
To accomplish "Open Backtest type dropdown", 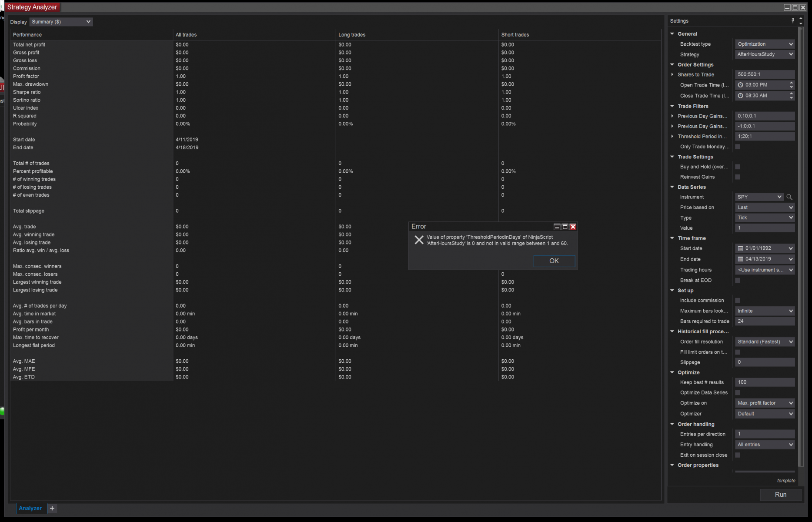I will [765, 44].
